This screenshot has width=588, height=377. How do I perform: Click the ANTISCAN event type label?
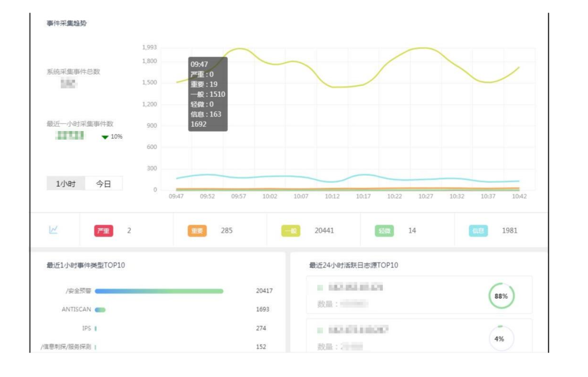point(76,310)
